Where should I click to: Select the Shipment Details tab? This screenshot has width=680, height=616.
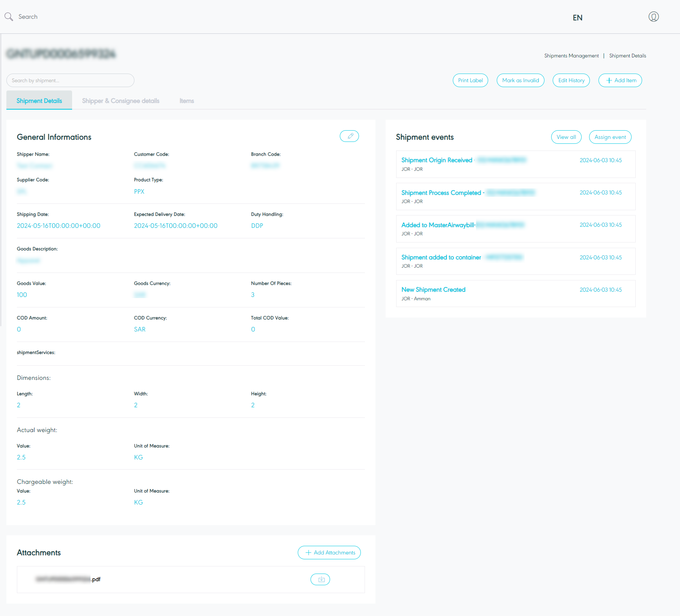tap(39, 101)
